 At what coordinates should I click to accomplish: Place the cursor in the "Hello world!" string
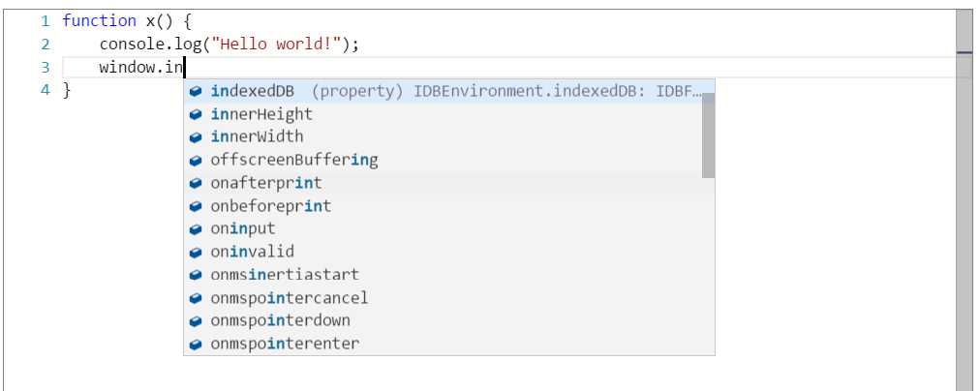[275, 45]
